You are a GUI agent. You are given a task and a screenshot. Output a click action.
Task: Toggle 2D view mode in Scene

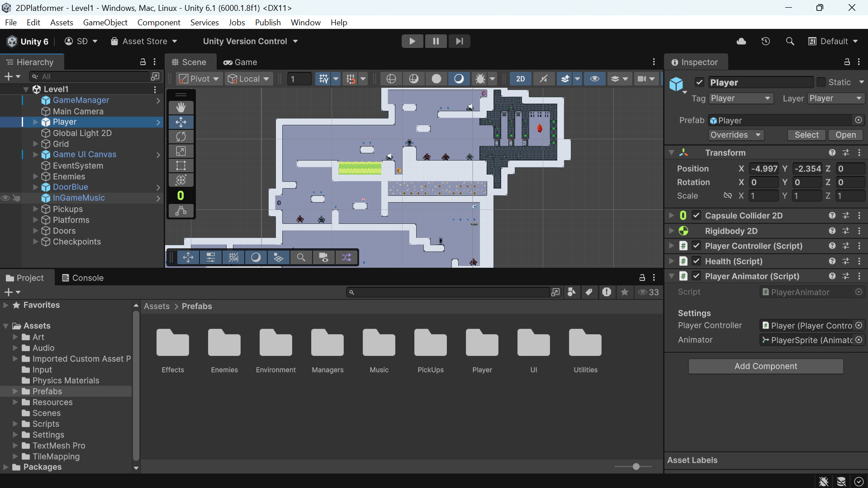pos(520,79)
